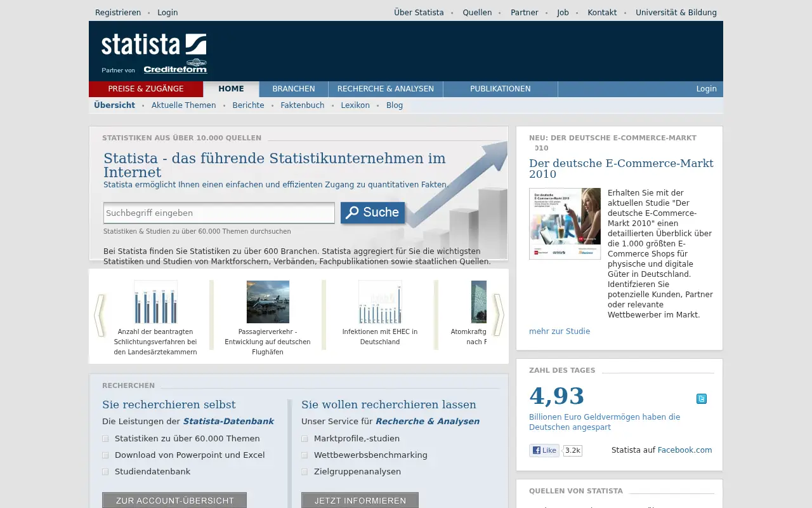The image size is (812, 508).
Task: Open the Quellen link
Action: pos(477,13)
